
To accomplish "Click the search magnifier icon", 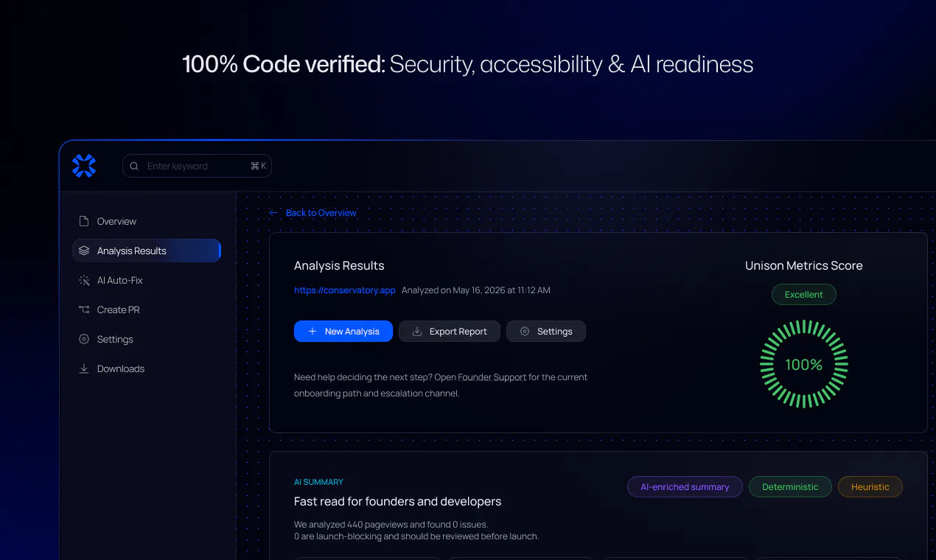I will (134, 166).
